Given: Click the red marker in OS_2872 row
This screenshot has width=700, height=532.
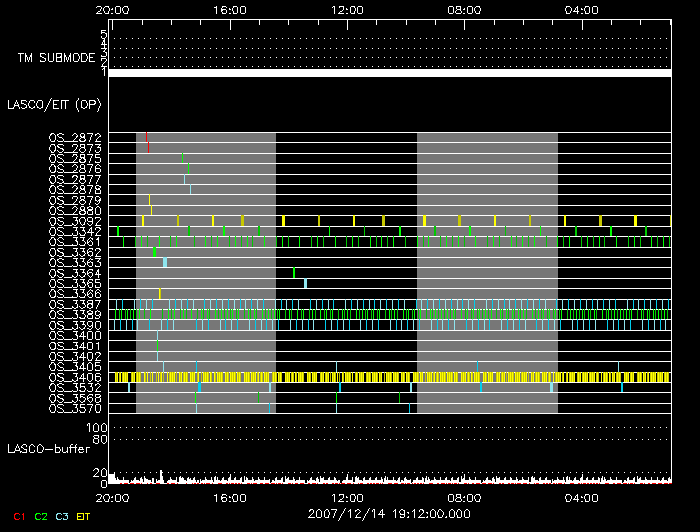Looking at the screenshot, I should 146,137.
